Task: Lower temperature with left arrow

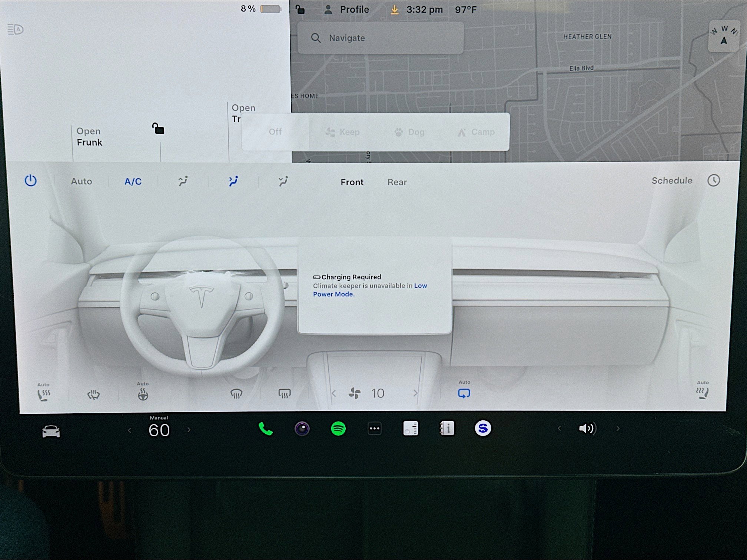Action: tap(129, 430)
